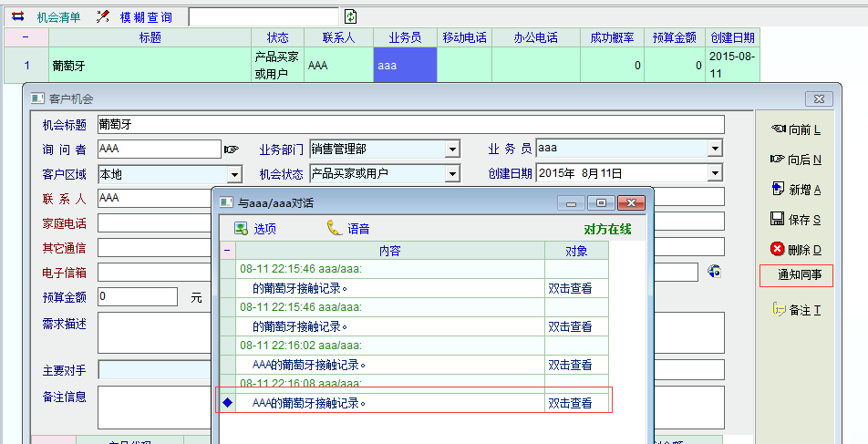Save the record with 保存 button

tap(795, 219)
